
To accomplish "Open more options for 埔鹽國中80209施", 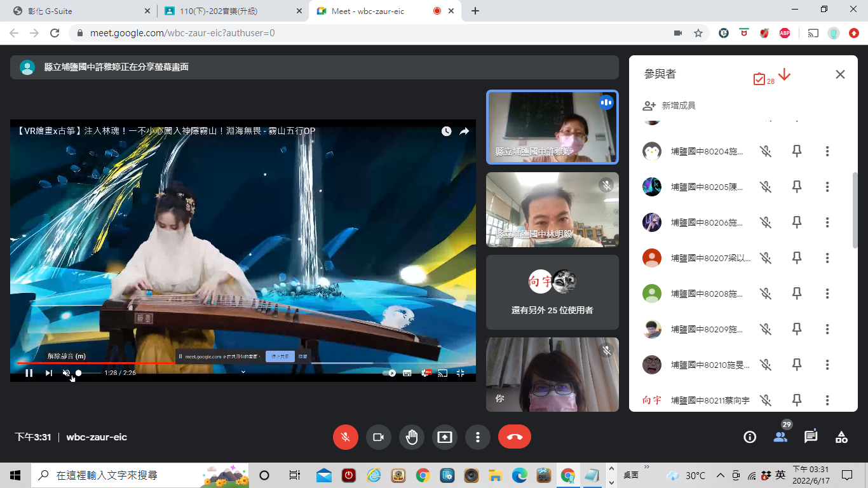I will coord(827,329).
